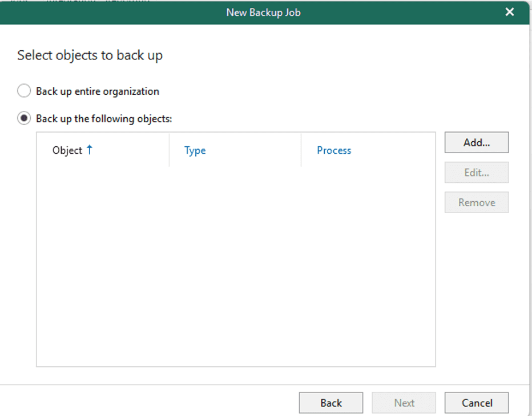Choose the second radio button for specific objects
The width and height of the screenshot is (532, 416).
point(23,118)
